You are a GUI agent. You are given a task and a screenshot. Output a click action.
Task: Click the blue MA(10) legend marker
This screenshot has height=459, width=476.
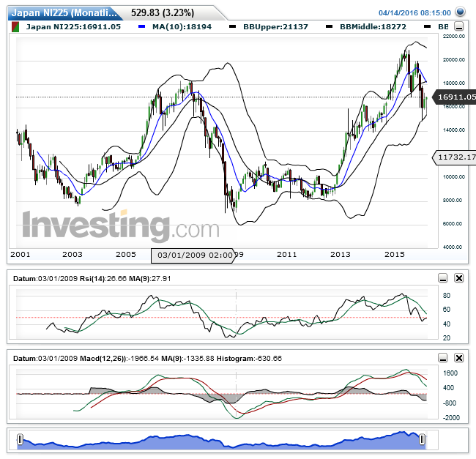141,26
